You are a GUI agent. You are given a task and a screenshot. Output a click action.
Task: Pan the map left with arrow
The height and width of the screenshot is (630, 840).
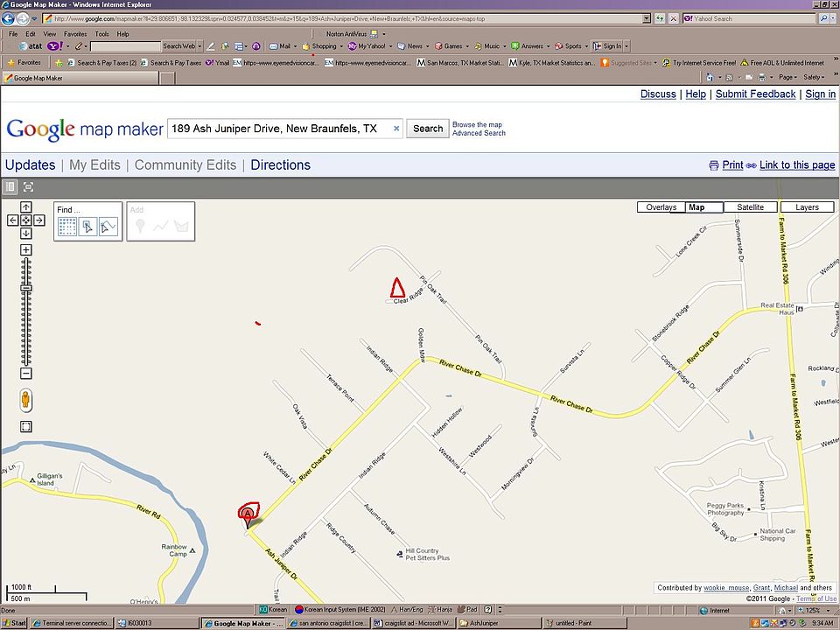(13, 220)
